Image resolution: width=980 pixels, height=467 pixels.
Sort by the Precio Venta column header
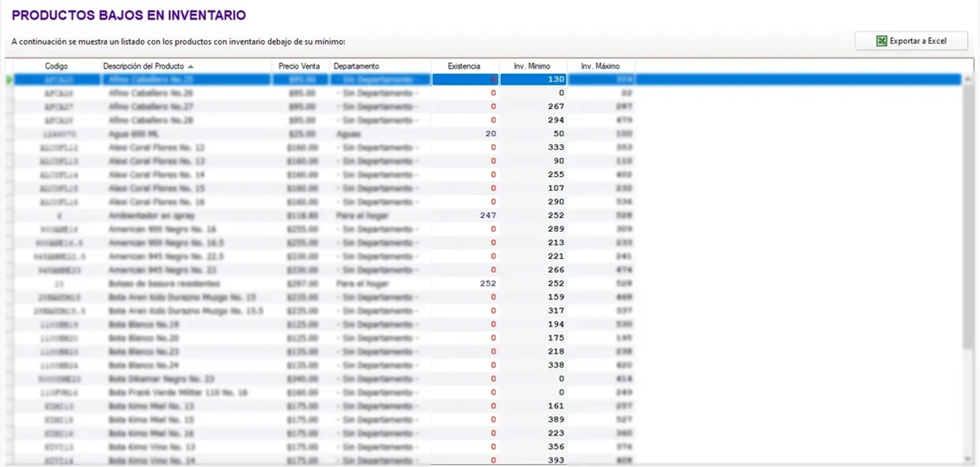(x=299, y=66)
